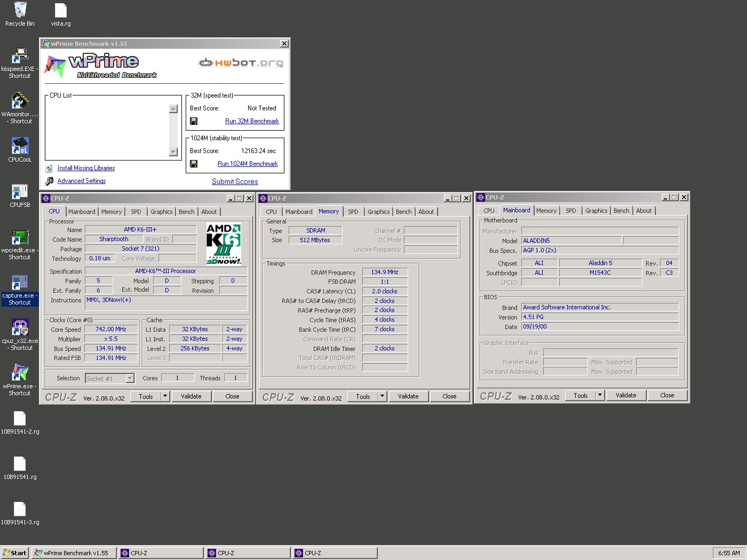Open the Start menu
Screen dimensions: 747x560
14,553
